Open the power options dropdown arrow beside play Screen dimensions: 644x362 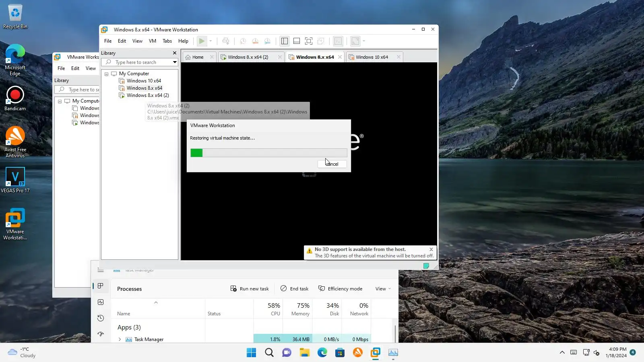click(x=211, y=41)
